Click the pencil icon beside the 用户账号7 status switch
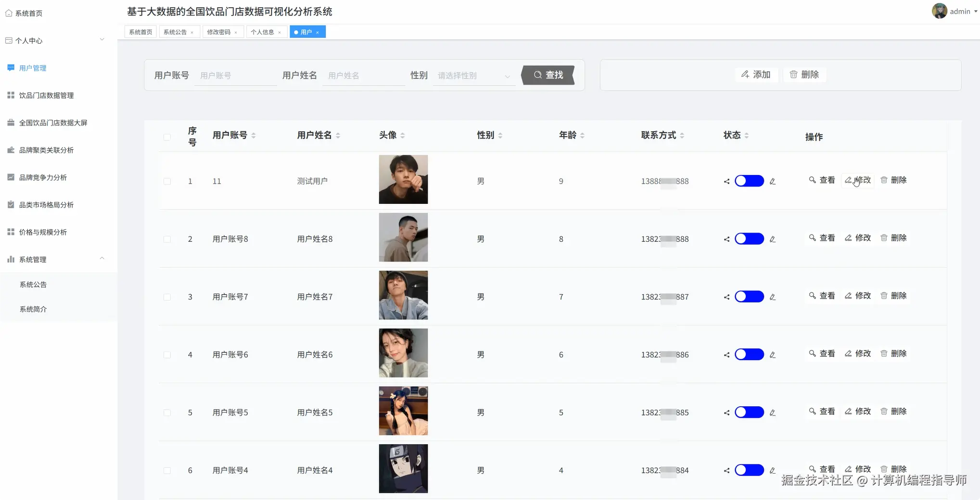The image size is (980, 500). pyautogui.click(x=773, y=297)
